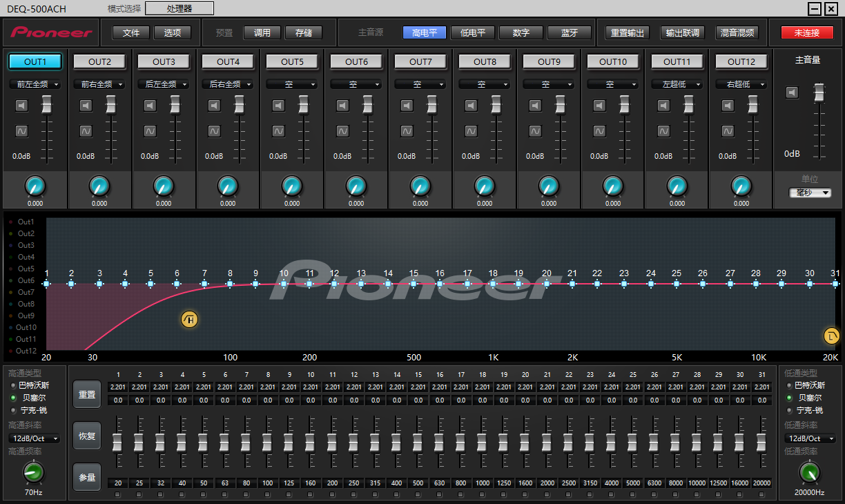Mute the OUT10 channel speaker icon
845x504 pixels.
tap(599, 106)
